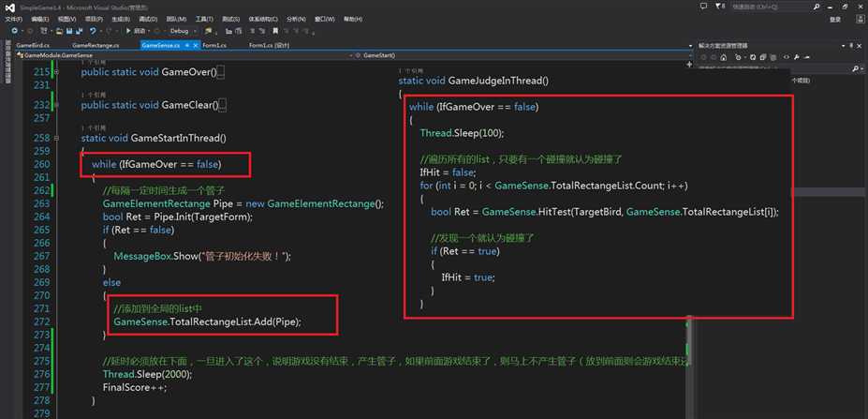This screenshot has height=419, width=868.
Task: Open the 视图(V) menu
Action: (66, 19)
